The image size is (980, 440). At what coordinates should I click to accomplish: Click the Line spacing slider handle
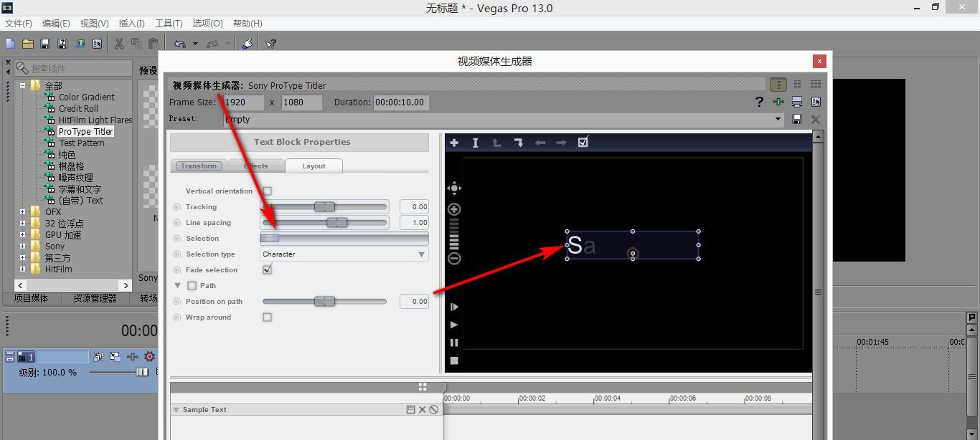click(x=336, y=223)
